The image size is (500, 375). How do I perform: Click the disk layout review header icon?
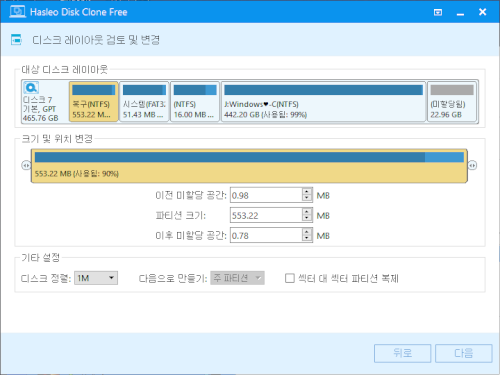tap(16, 39)
